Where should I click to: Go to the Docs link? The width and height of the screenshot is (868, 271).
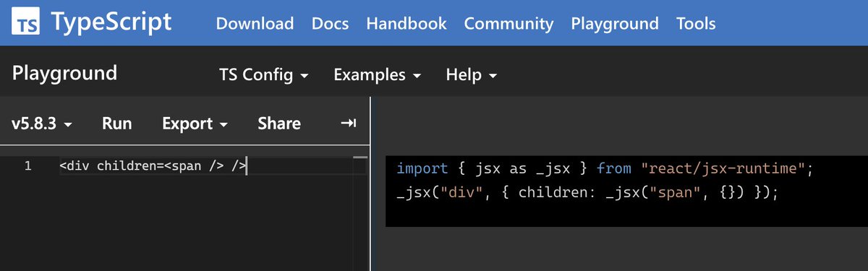(330, 23)
